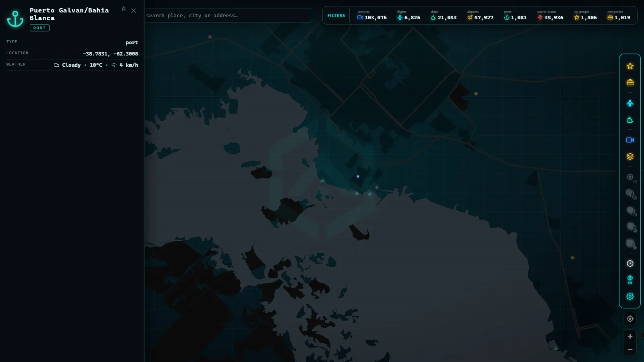644x362 pixels.
Task: Close the Puerto Galvan port panel
Action: 134,10
